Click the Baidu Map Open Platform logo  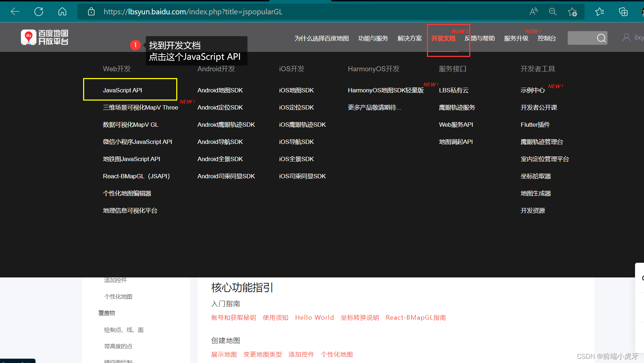(x=44, y=37)
